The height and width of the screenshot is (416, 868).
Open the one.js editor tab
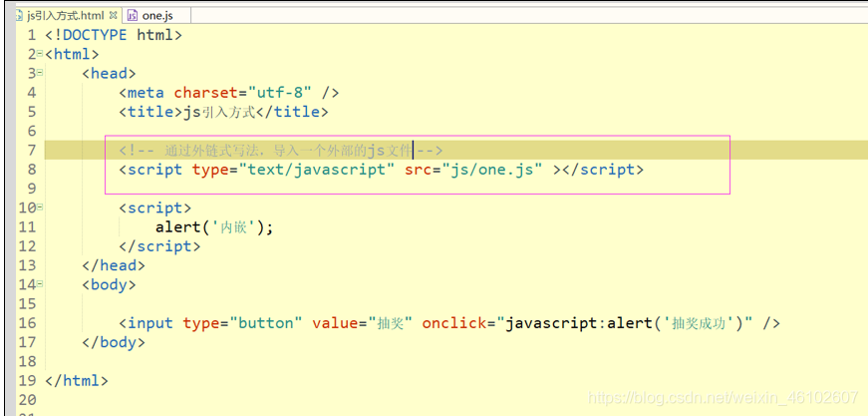tap(157, 16)
